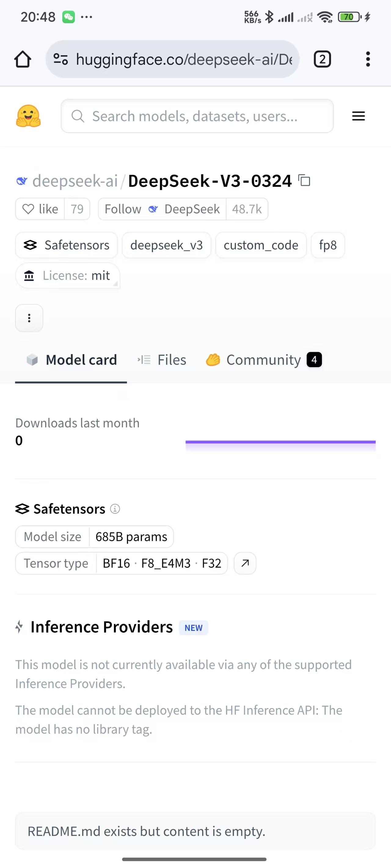The width and height of the screenshot is (391, 868).
Task: Open the License: mit tag
Action: pyautogui.click(x=68, y=276)
